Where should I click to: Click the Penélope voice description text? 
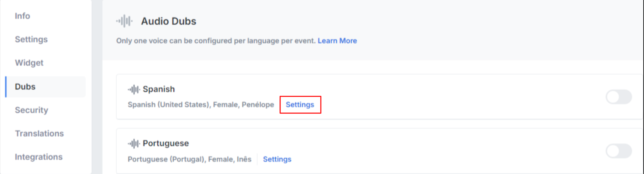coord(201,105)
